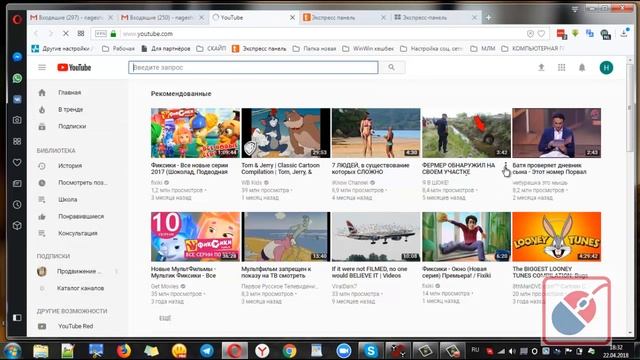The width and height of the screenshot is (640, 360).
Task: Play the airplane If it were not FILMED thumbnail
Action: click(x=376, y=237)
